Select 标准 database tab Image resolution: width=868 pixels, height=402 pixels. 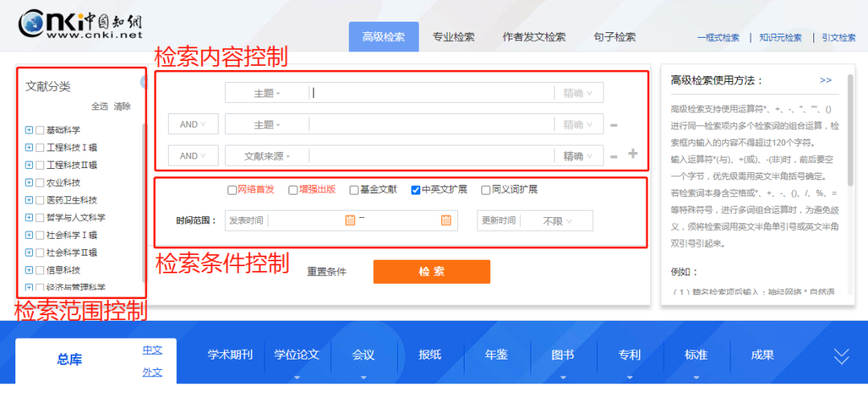696,355
